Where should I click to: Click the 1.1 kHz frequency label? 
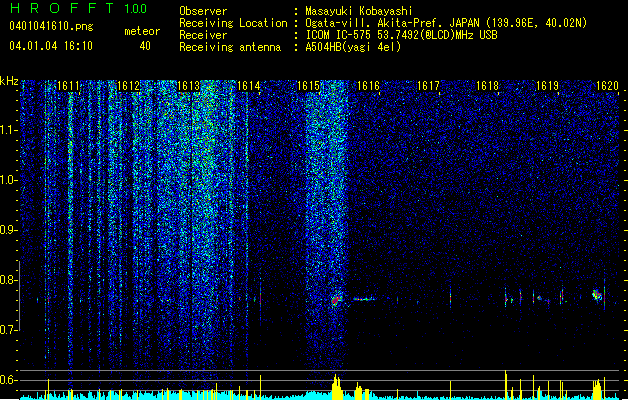pyautogui.click(x=8, y=130)
